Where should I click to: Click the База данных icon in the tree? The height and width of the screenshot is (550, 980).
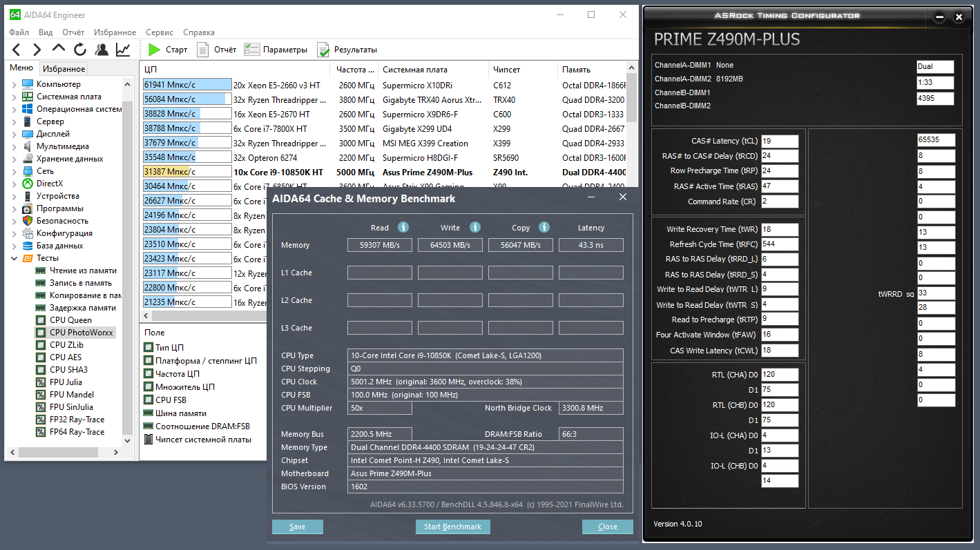tap(28, 246)
